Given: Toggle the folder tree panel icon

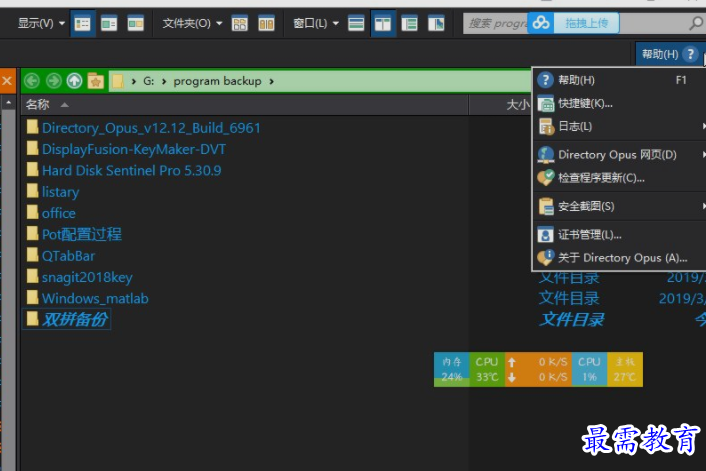Looking at the screenshot, I should point(409,23).
